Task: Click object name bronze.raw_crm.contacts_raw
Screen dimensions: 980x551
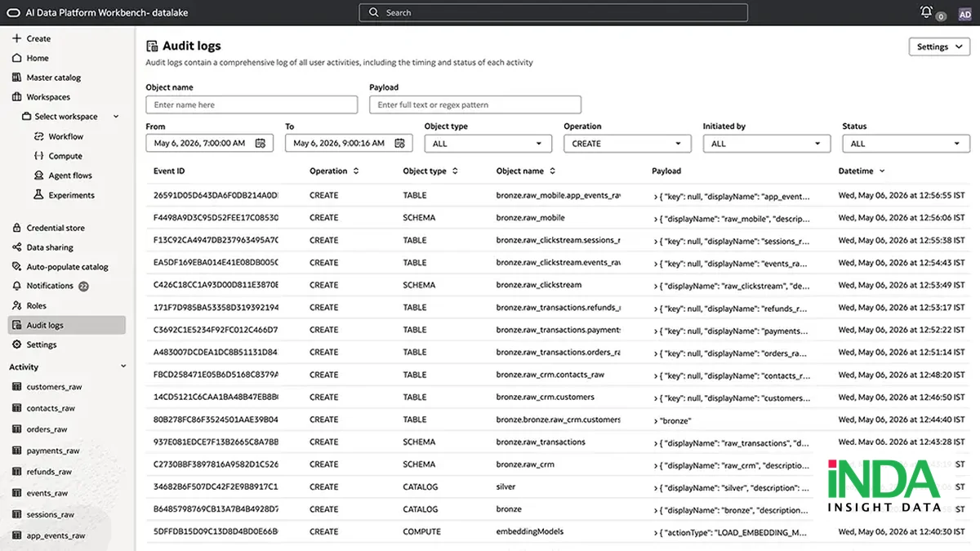Action: point(550,375)
